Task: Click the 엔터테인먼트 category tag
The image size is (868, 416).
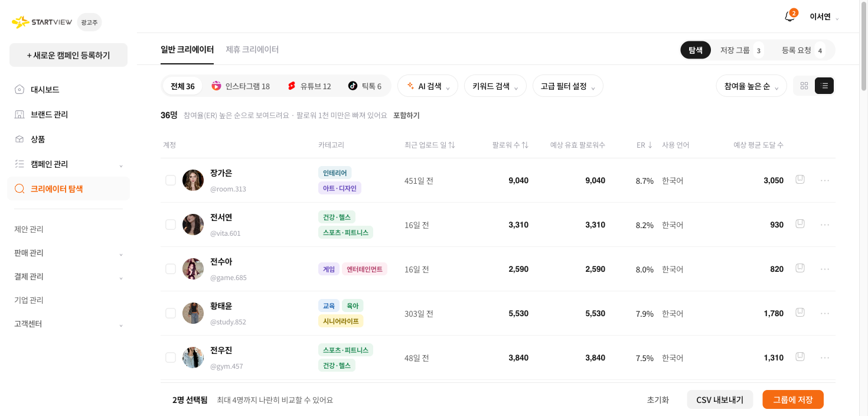Action: click(x=364, y=269)
